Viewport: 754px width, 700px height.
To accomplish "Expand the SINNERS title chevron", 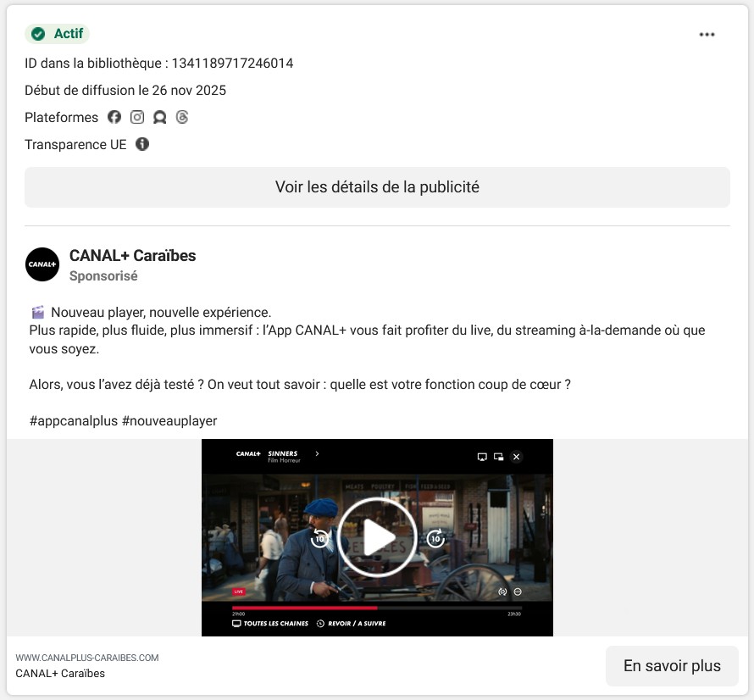I will click(317, 453).
